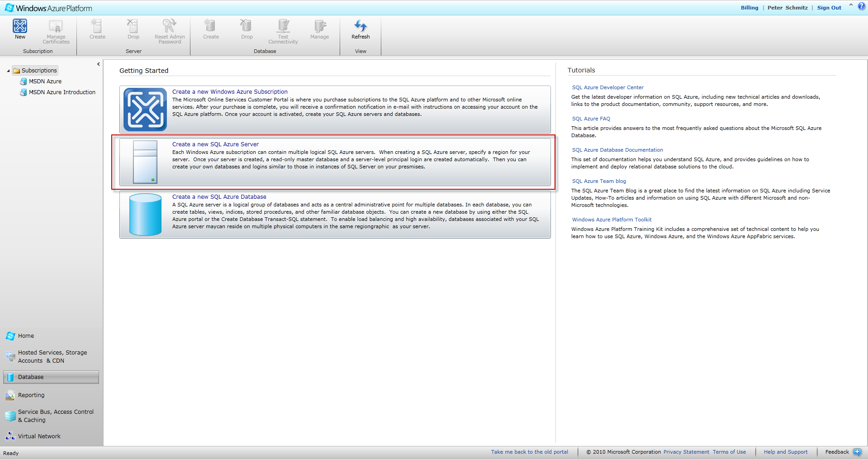Select the Subscriptions folder

pyautogui.click(x=35, y=70)
